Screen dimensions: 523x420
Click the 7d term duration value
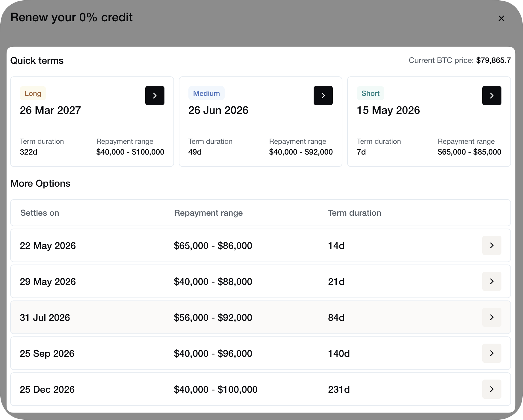click(x=361, y=152)
